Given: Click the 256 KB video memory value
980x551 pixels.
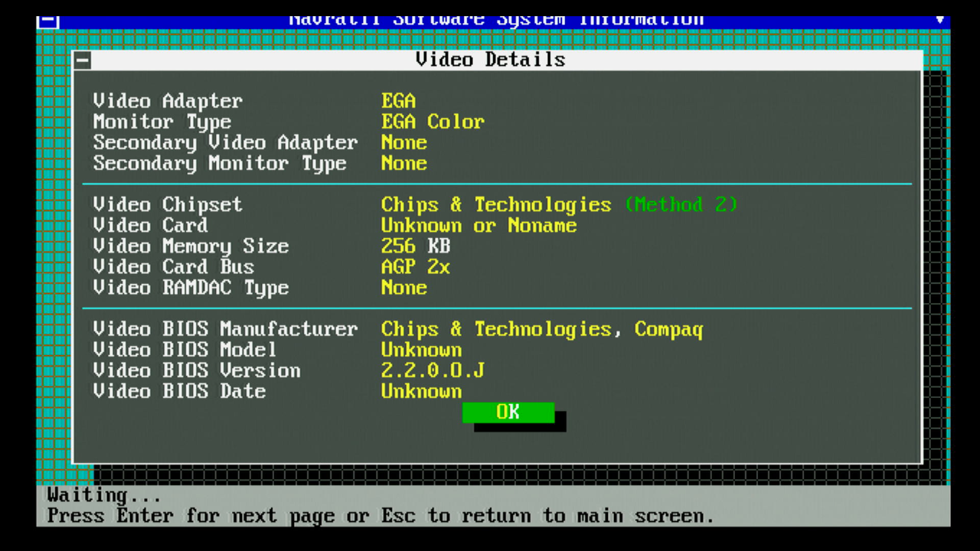Looking at the screenshot, I should click(415, 246).
